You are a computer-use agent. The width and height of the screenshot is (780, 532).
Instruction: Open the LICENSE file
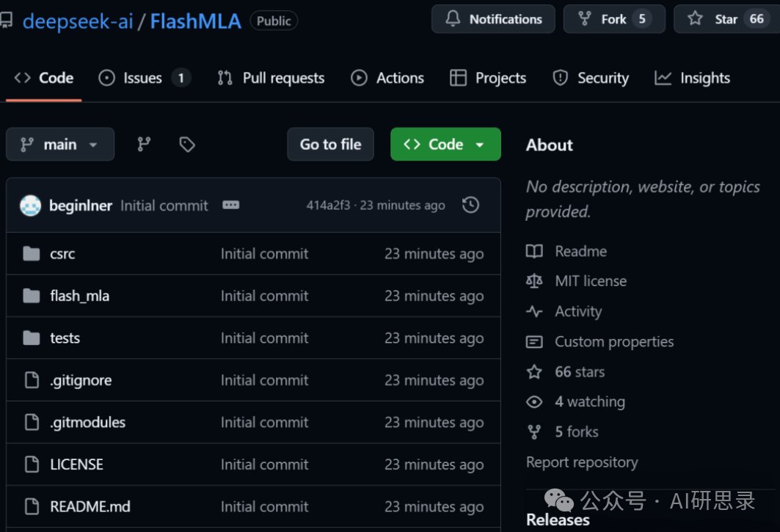point(76,464)
